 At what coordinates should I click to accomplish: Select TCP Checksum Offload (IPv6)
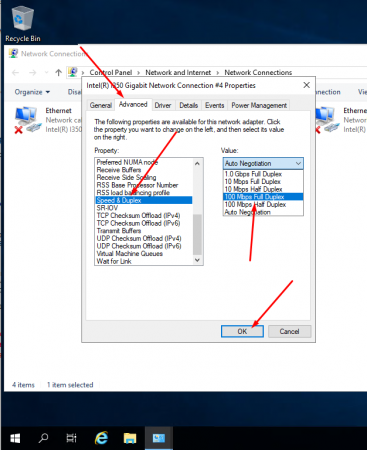144,223
